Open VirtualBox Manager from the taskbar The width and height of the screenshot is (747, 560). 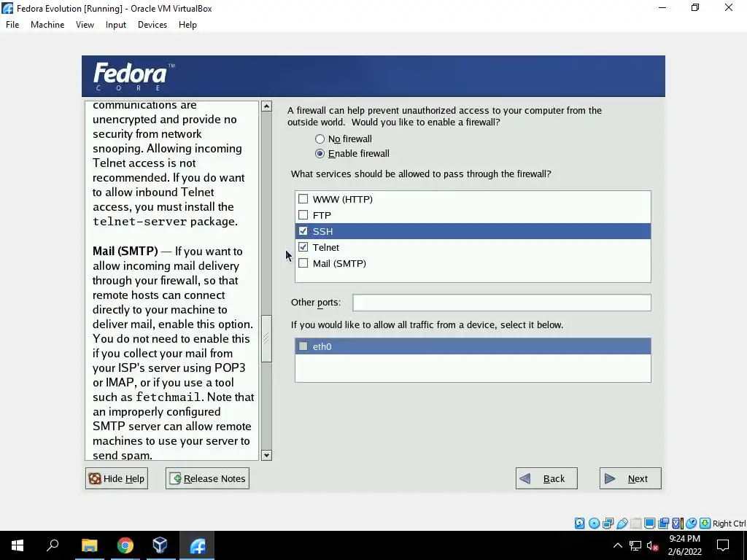(160, 545)
